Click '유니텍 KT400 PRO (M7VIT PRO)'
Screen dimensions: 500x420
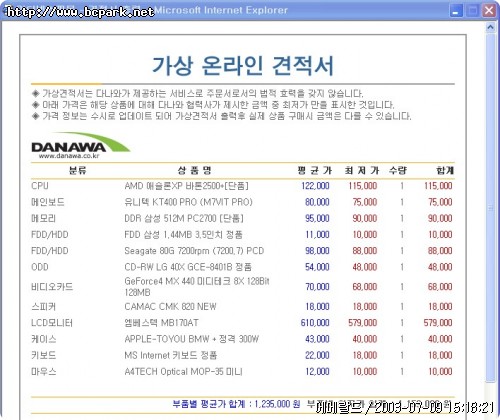(x=188, y=202)
